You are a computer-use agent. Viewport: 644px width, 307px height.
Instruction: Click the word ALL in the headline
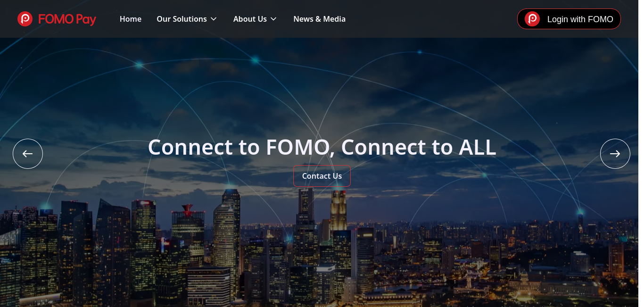pyautogui.click(x=477, y=147)
